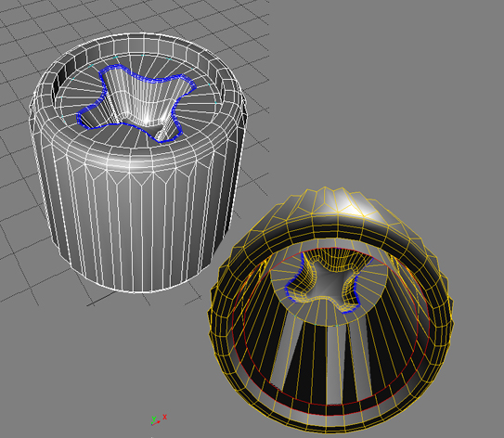This screenshot has height=438, width=504.
Task: Click the X/Y axis orientation gizmo
Action: pos(158,420)
